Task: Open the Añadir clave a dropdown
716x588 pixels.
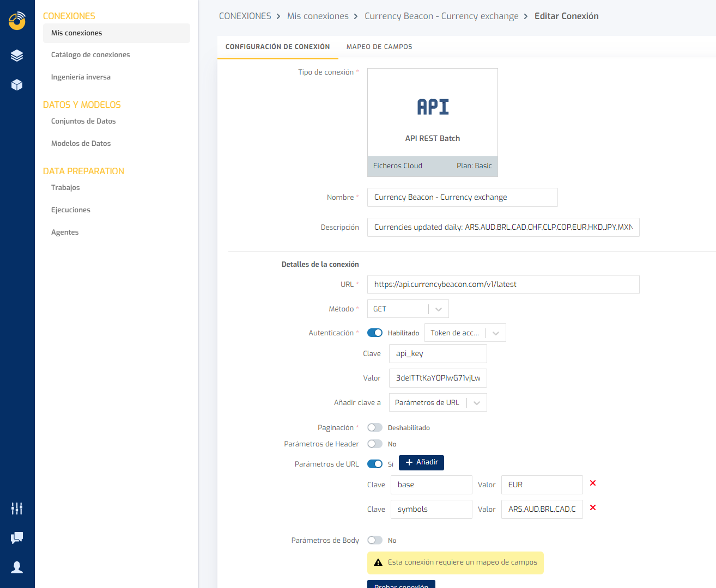Action: [438, 402]
